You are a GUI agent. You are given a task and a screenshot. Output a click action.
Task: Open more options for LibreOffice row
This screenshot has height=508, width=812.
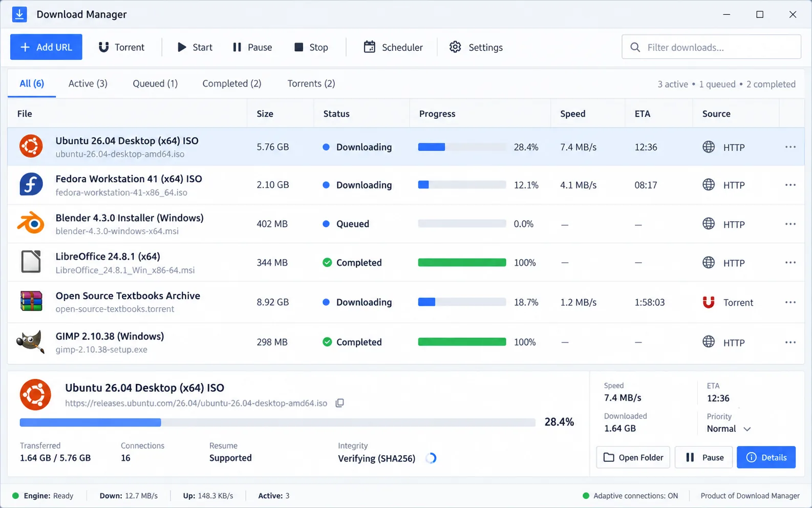point(790,262)
